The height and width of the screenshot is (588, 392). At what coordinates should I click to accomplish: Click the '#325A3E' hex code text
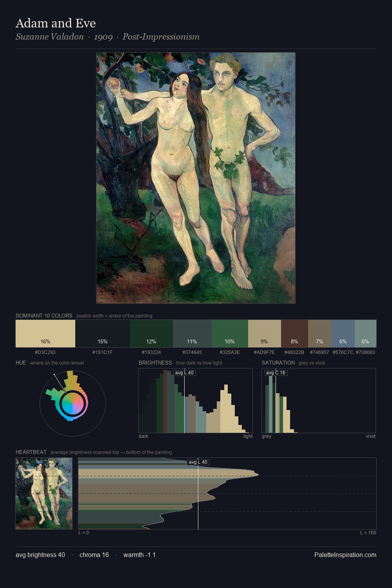[x=230, y=352]
